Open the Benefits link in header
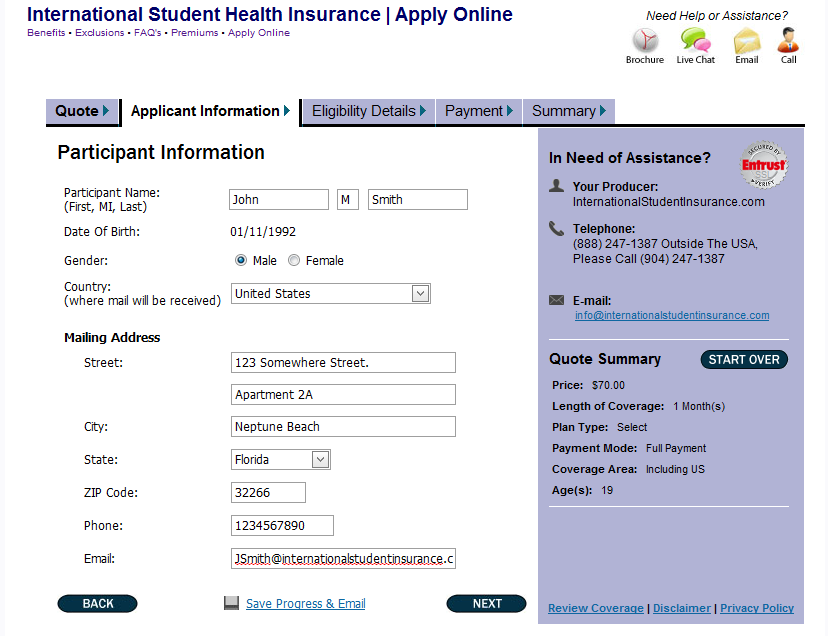This screenshot has width=828, height=636. tap(46, 33)
